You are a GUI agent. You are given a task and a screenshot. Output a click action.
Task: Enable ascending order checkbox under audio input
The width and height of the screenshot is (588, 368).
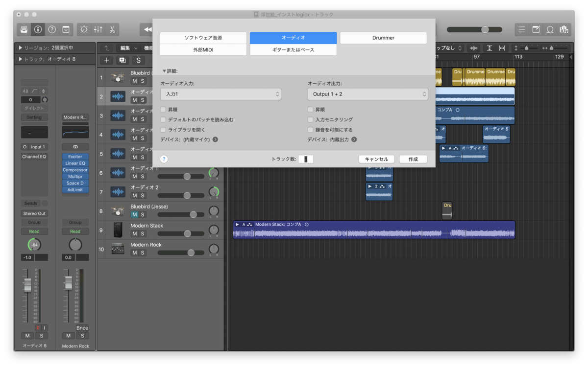pyautogui.click(x=163, y=110)
